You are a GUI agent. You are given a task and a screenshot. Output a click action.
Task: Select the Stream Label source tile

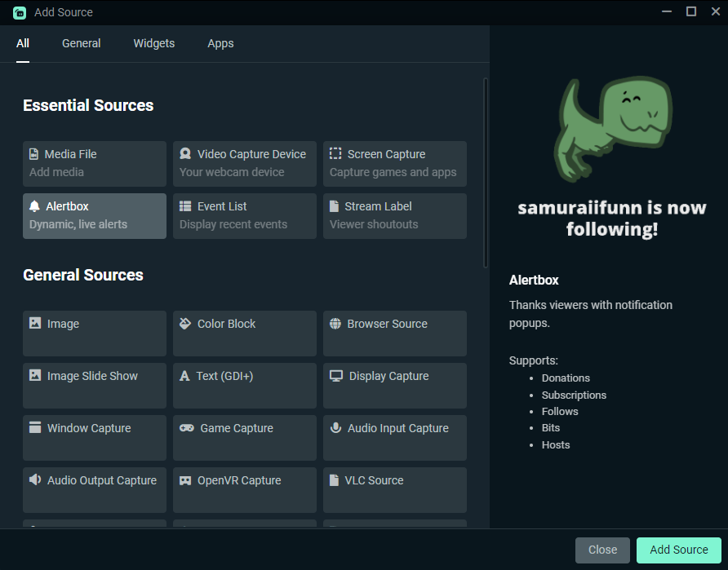click(x=395, y=216)
